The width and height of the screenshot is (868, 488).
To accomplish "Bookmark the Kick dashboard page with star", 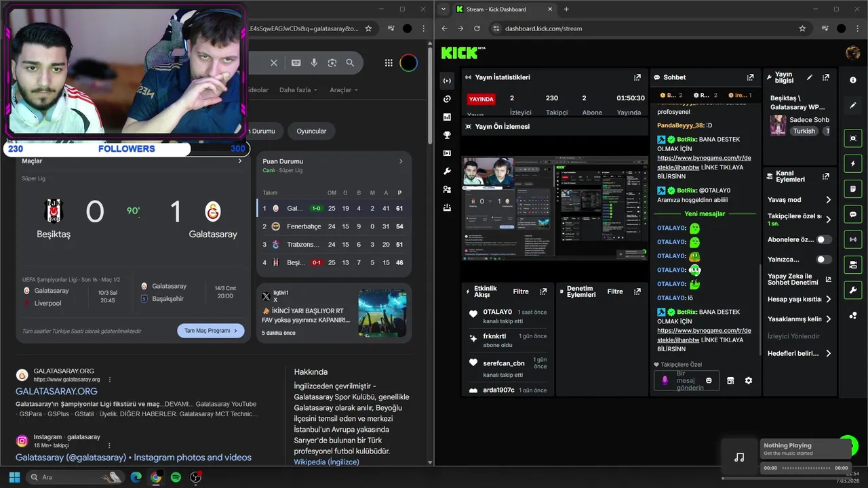I will [802, 28].
